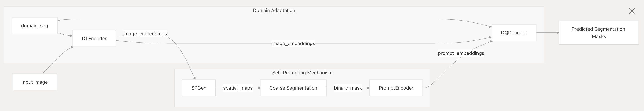Click the arrowhead entering Predicted Segmentation Masks
This screenshot has height=111, width=644.
click(x=558, y=33)
